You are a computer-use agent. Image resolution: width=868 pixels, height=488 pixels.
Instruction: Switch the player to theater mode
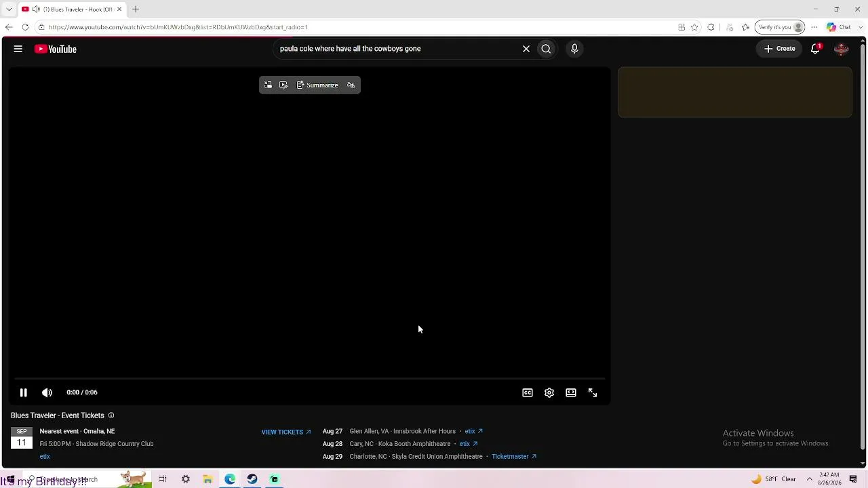(571, 392)
